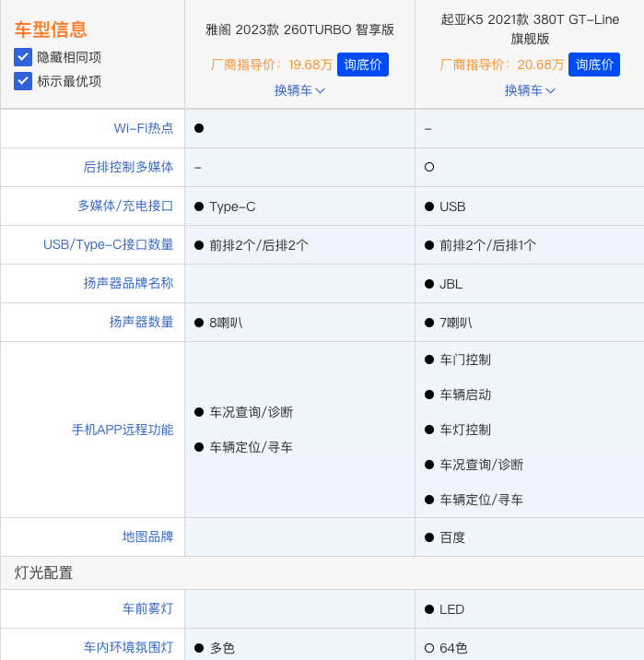Click the 手机APP远程功能 row label
Viewport: 644px width, 660px height.
(123, 430)
